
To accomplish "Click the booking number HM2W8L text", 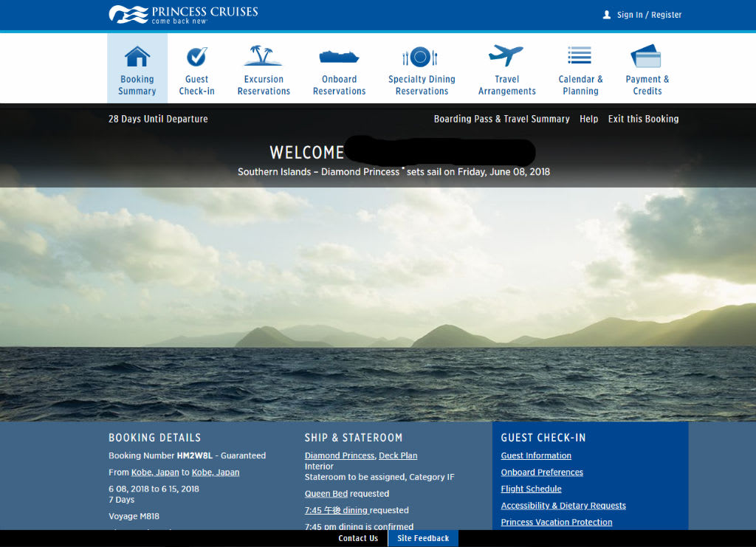I will coord(194,455).
